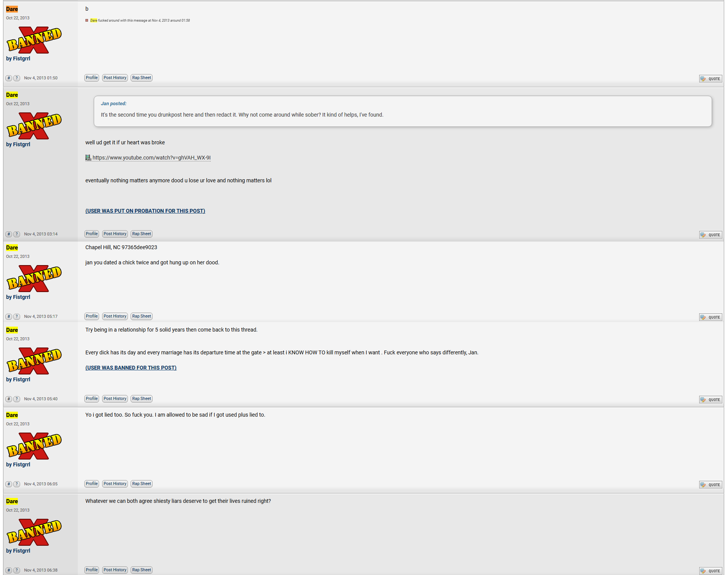
Task: Click # permalink icon on 05:40 post
Action: [x=9, y=399]
